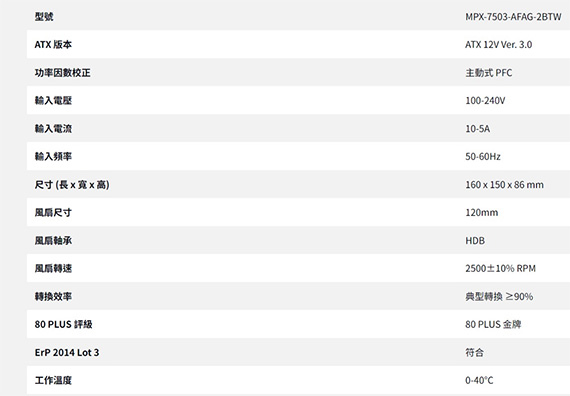Screen dimensions: 570x396
Task: Click the 尺寸 (長 x 寬 x 高) label
Action: click(x=72, y=184)
